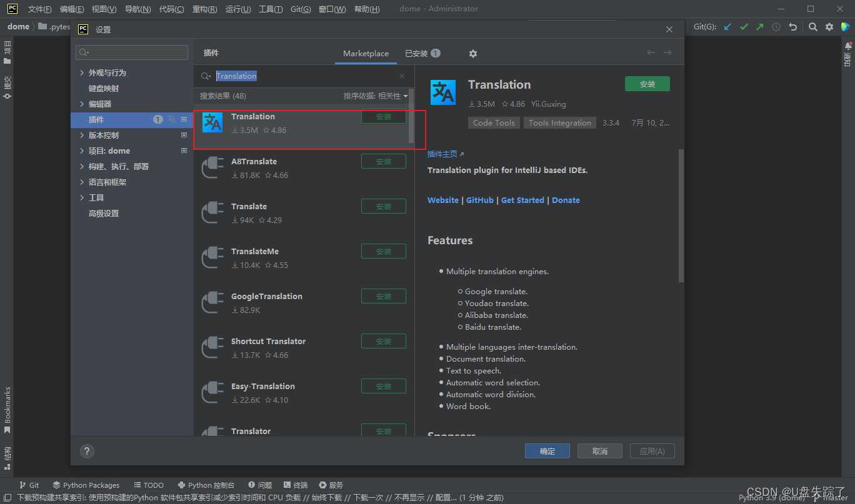The height and width of the screenshot is (504, 855).
Task: Open the Python Packages tool window tab
Action: (86, 485)
